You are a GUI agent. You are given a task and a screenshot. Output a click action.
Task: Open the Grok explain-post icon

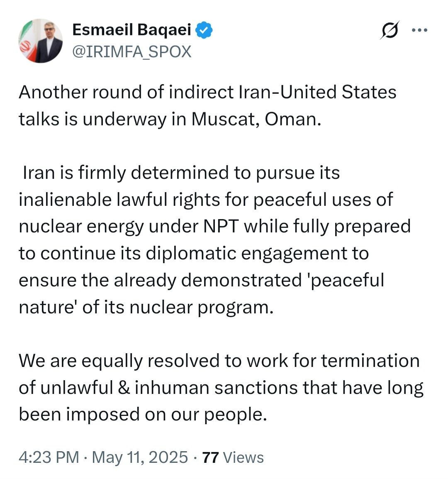coord(390,30)
